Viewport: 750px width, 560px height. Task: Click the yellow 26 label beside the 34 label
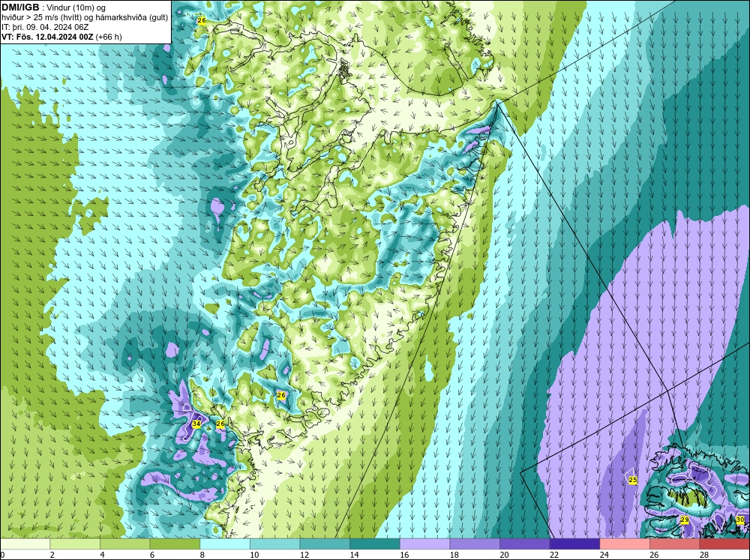coord(220,424)
